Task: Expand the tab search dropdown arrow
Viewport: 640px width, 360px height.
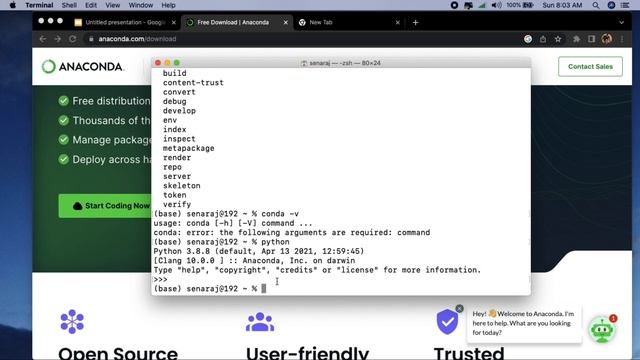Action: [x=622, y=22]
